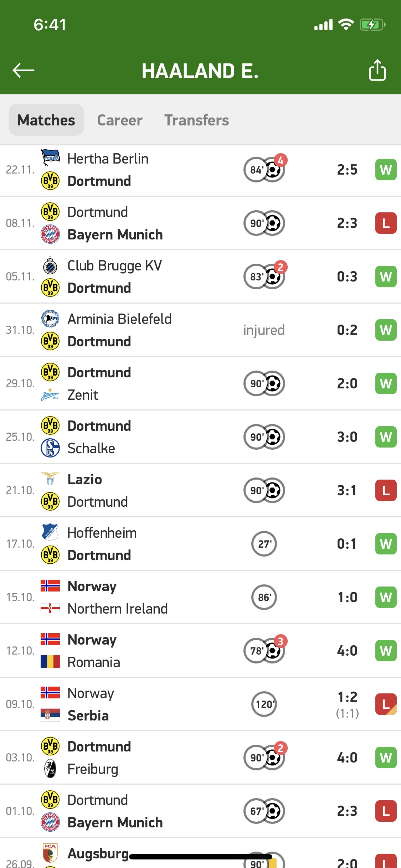Image resolution: width=401 pixels, height=868 pixels.
Task: Tap the Hoffenheim club crest
Action: [x=50, y=532]
